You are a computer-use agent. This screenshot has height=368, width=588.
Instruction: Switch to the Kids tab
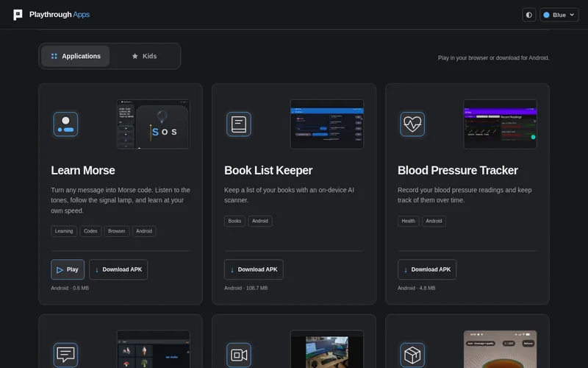point(144,57)
